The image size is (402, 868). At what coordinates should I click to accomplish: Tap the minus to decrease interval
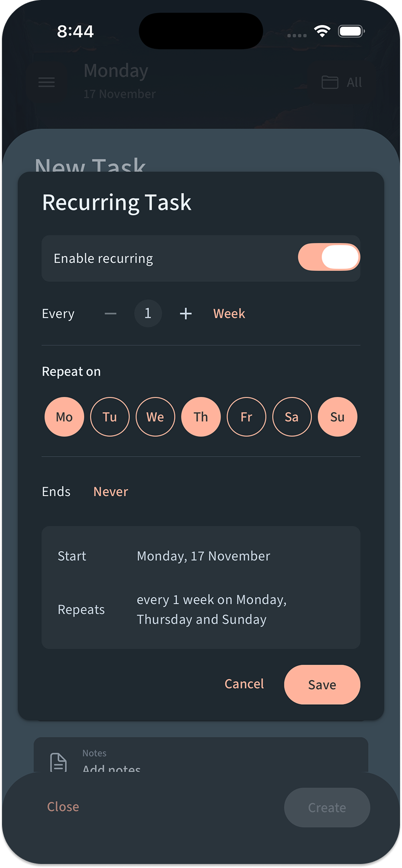pos(110,313)
